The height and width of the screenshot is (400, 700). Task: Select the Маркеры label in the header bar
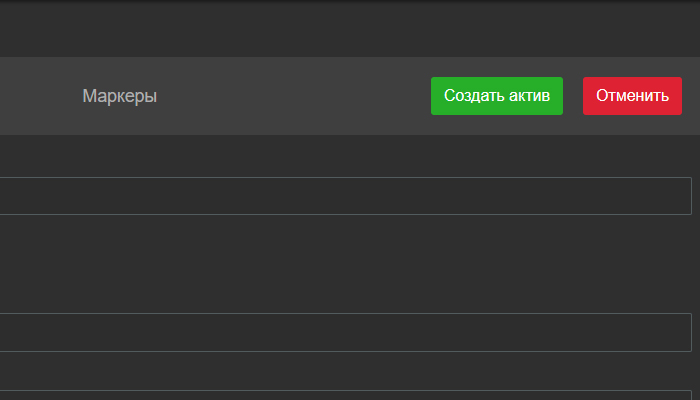click(120, 96)
